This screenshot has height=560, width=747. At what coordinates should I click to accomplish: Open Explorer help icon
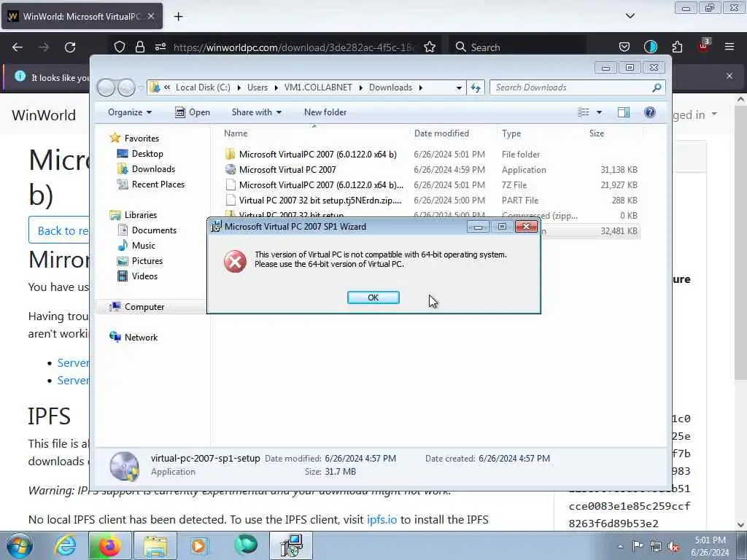(650, 112)
